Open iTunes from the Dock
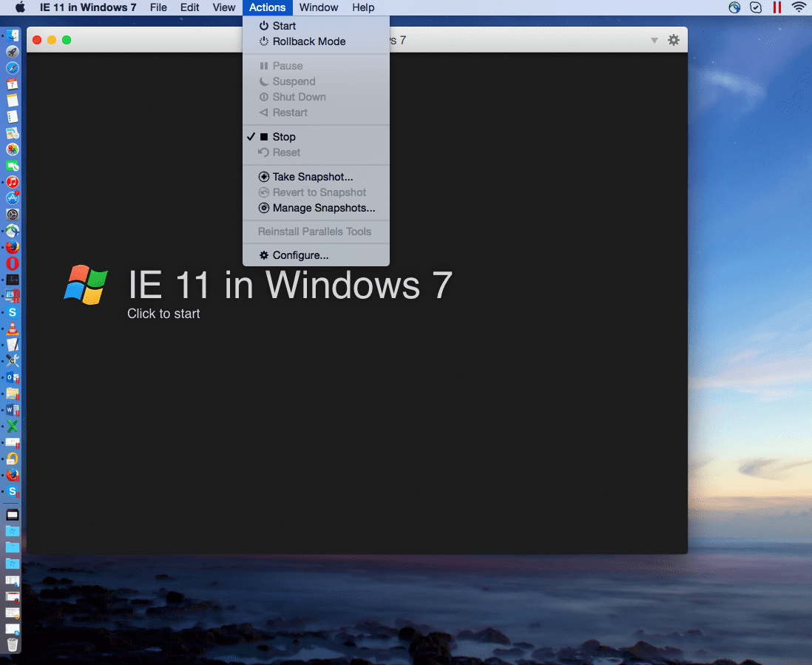 12,181
